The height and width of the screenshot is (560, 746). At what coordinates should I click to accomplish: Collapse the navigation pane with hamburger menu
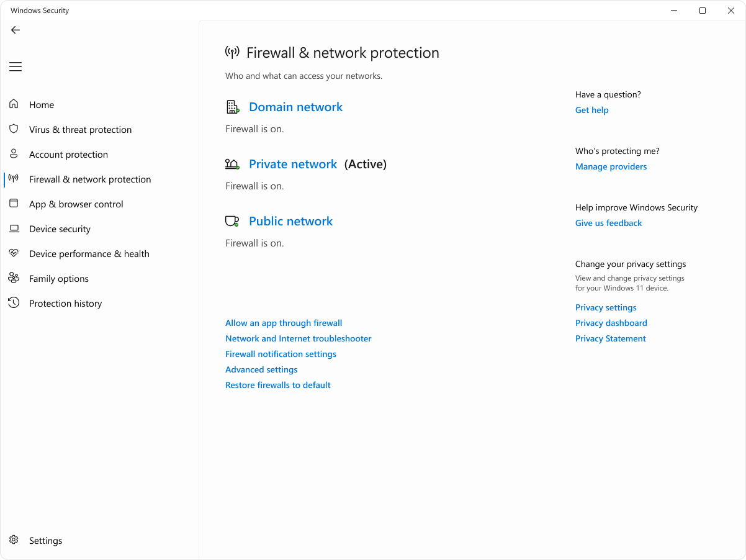[x=15, y=66]
